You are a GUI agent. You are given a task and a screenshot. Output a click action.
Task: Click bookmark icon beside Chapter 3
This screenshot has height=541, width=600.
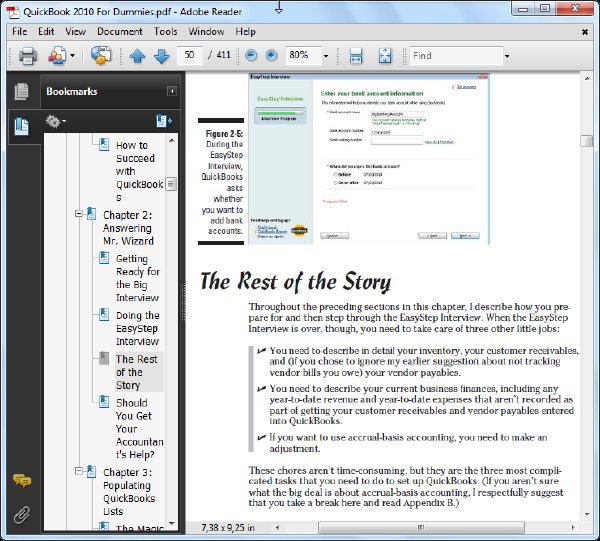(91, 471)
